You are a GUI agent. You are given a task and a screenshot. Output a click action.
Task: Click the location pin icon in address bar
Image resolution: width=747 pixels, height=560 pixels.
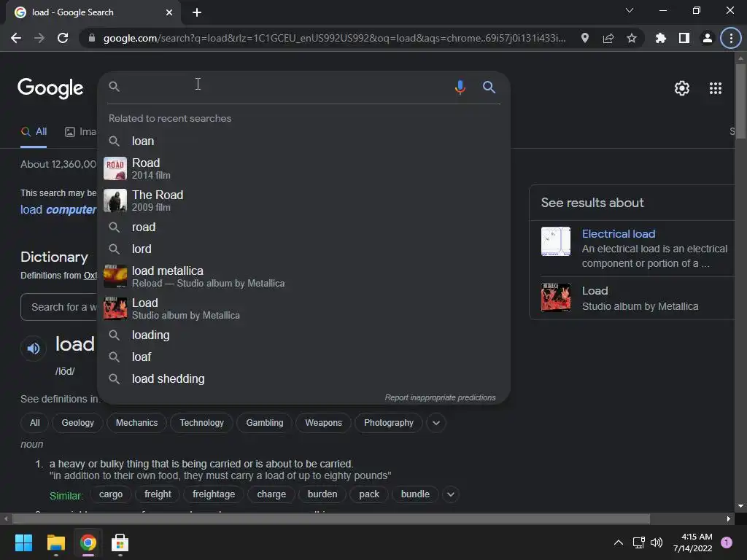584,38
